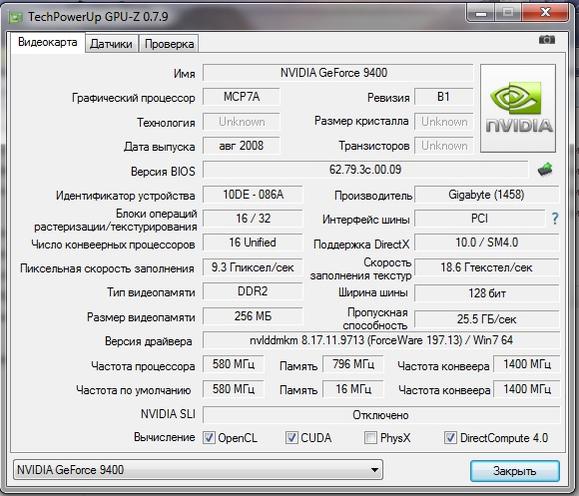Click the DDR2 memory type field

[x=253, y=291]
